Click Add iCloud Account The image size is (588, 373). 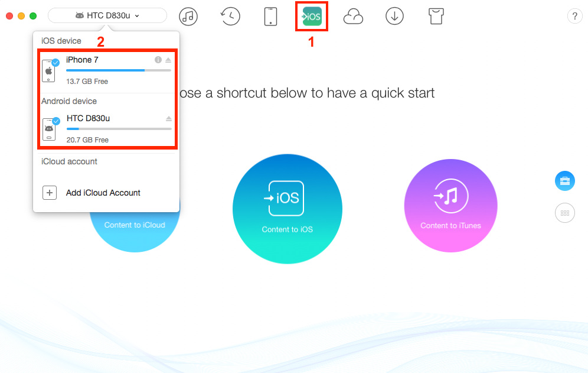103,193
